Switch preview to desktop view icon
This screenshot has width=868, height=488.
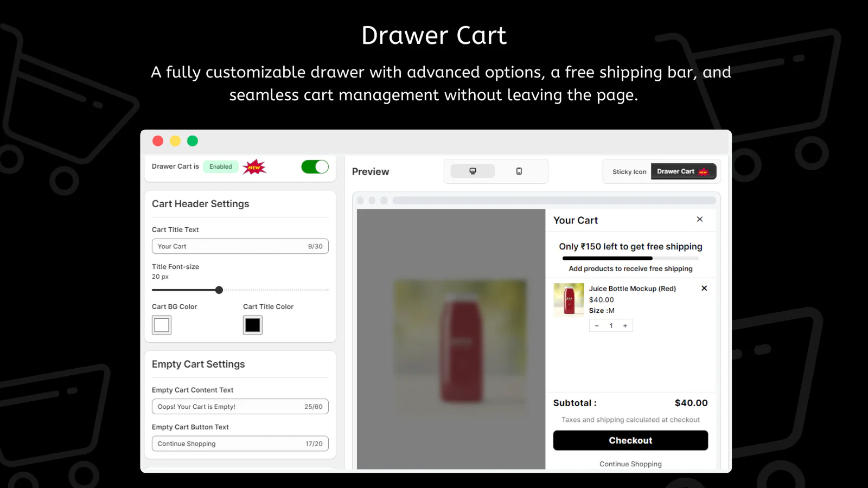[x=473, y=171]
